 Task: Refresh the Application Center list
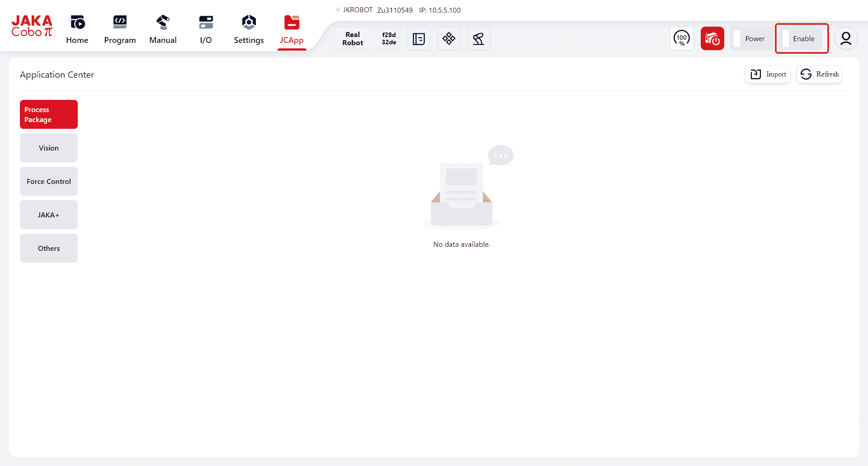coord(819,74)
